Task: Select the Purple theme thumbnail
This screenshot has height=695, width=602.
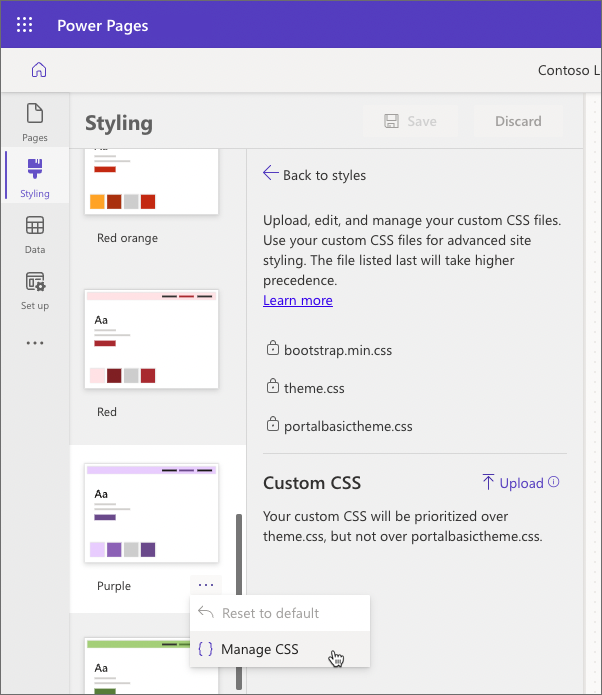Action: [151, 513]
